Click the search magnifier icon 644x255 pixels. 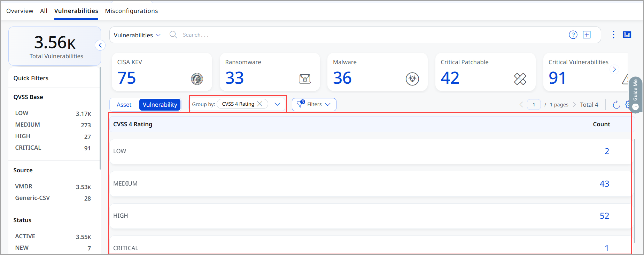pos(173,35)
